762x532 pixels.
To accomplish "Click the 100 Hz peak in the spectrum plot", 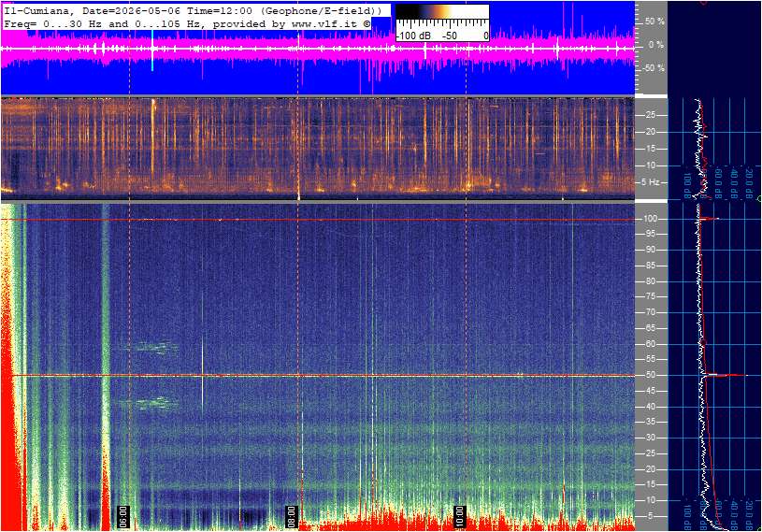I will click(710, 219).
